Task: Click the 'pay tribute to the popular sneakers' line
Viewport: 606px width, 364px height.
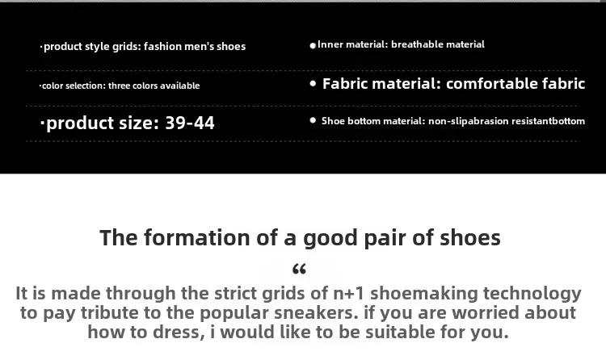Action: [298, 313]
